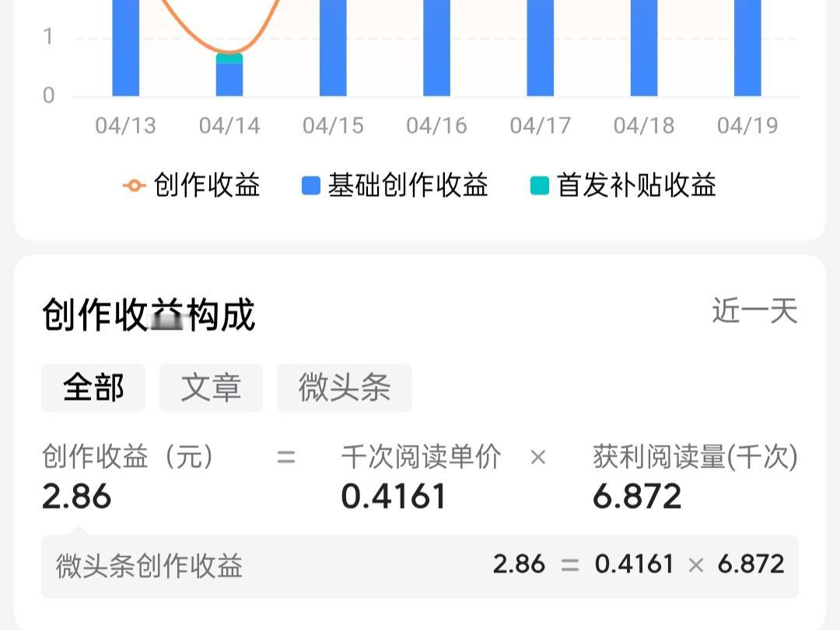The image size is (840, 630).
Task: Click the 04/18 blue bar
Action: 644,48
